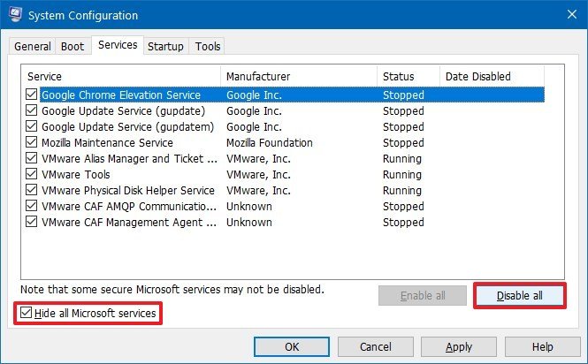Click the Apply button
Image resolution: width=588 pixels, height=364 pixels.
tap(458, 347)
